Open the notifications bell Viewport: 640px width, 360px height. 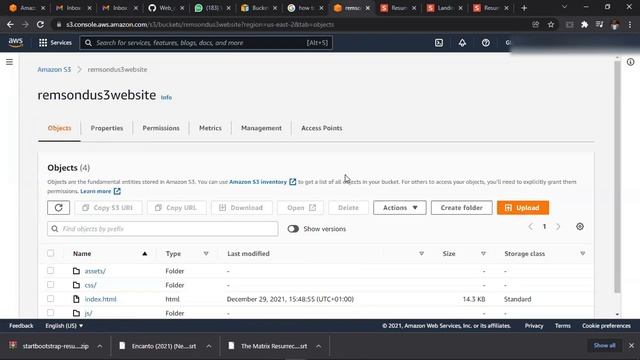point(462,42)
